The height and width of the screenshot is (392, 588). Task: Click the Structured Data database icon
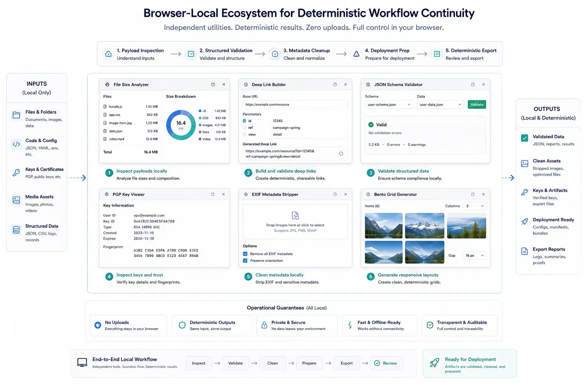16,230
